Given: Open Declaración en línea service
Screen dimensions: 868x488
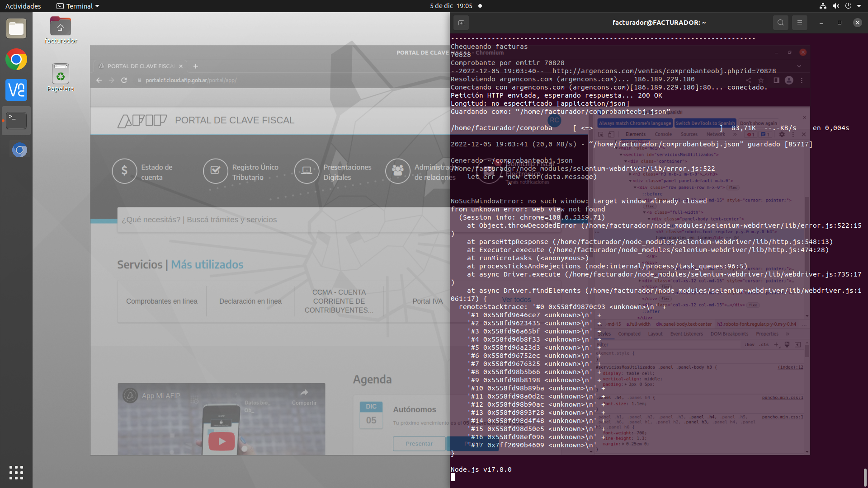Looking at the screenshot, I should click(250, 301).
